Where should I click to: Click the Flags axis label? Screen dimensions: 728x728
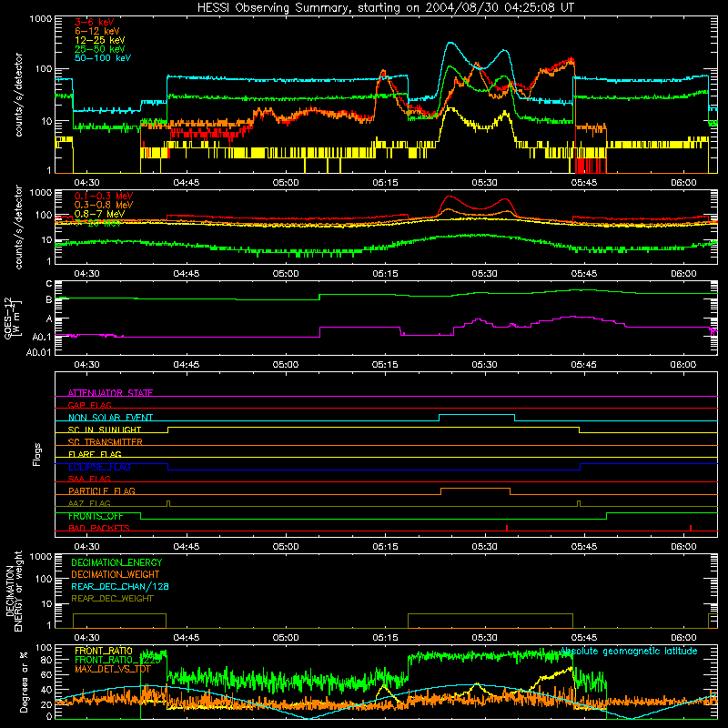(36, 454)
